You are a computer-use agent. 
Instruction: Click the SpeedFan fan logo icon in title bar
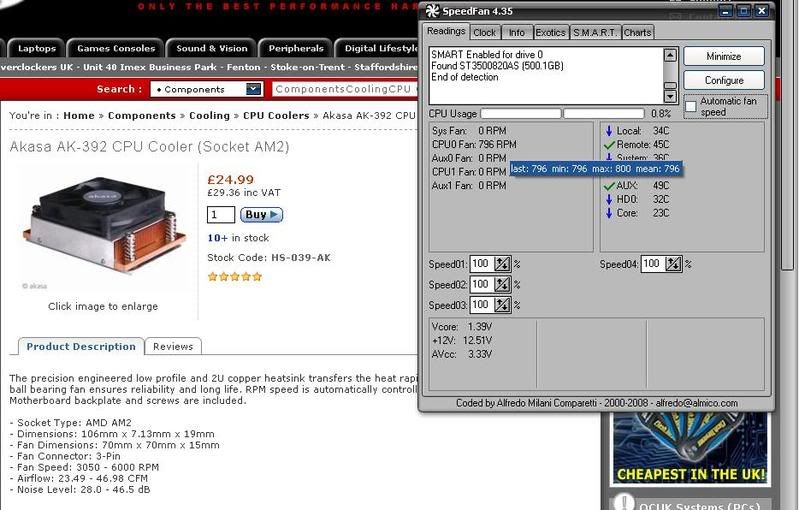coord(432,11)
